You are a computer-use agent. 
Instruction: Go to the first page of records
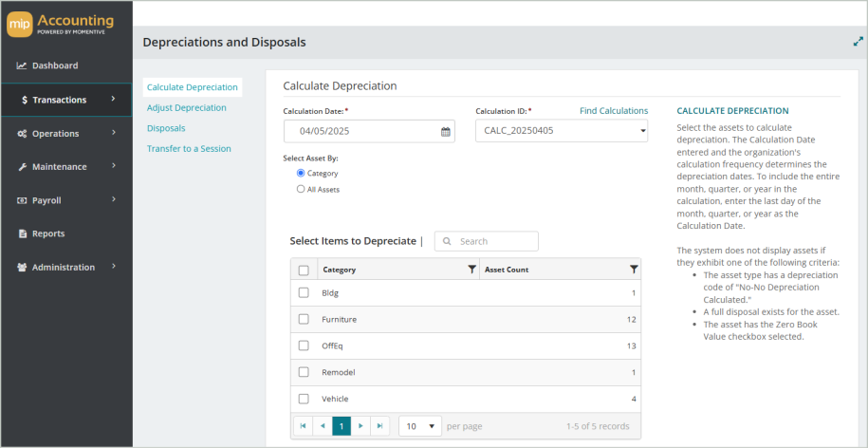click(303, 426)
